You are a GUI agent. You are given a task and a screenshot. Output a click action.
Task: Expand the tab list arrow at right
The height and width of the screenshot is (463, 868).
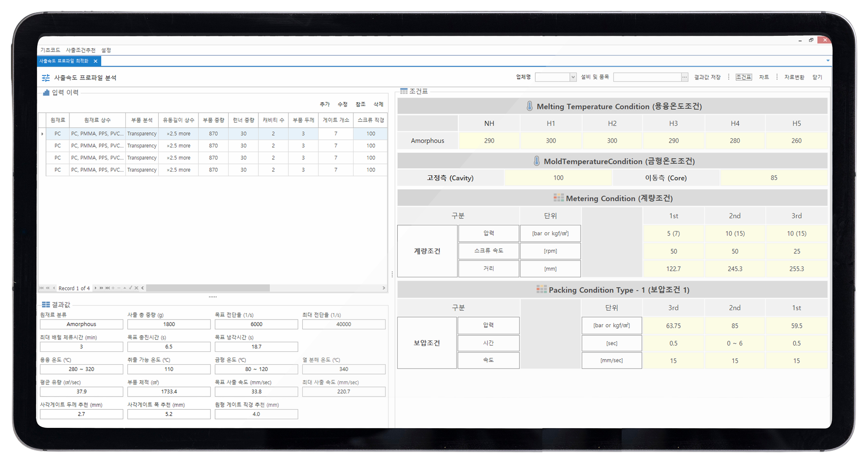pos(828,61)
